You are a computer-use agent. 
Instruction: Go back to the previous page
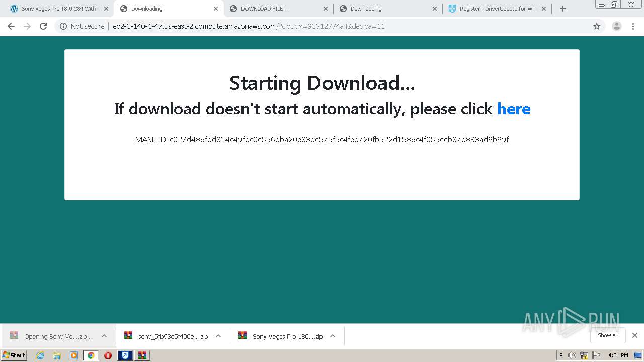[x=11, y=26]
